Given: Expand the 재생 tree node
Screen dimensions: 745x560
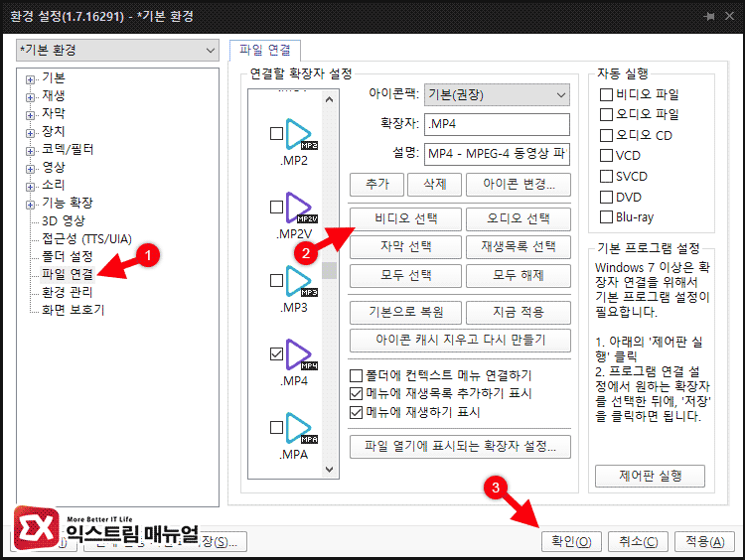Looking at the screenshot, I should point(30,98).
